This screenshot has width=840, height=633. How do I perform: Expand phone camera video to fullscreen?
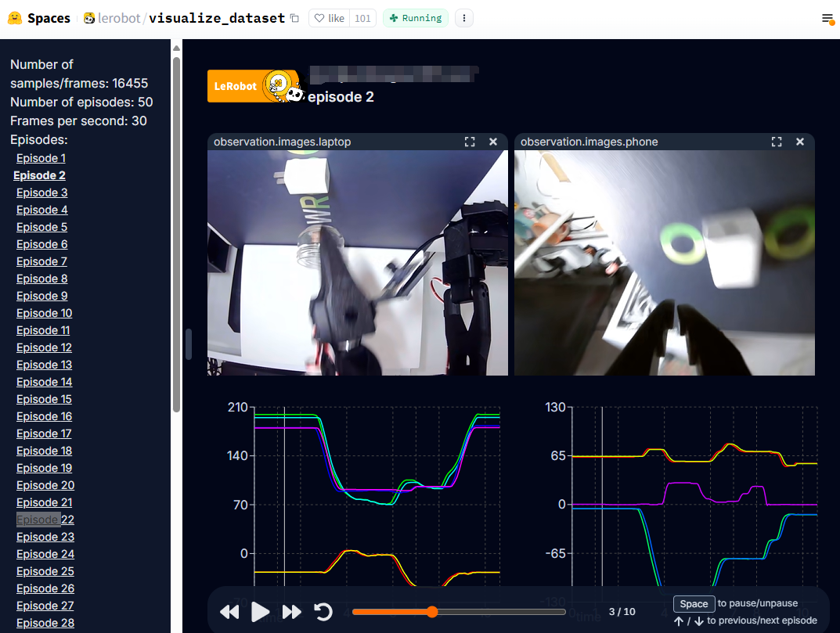777,142
